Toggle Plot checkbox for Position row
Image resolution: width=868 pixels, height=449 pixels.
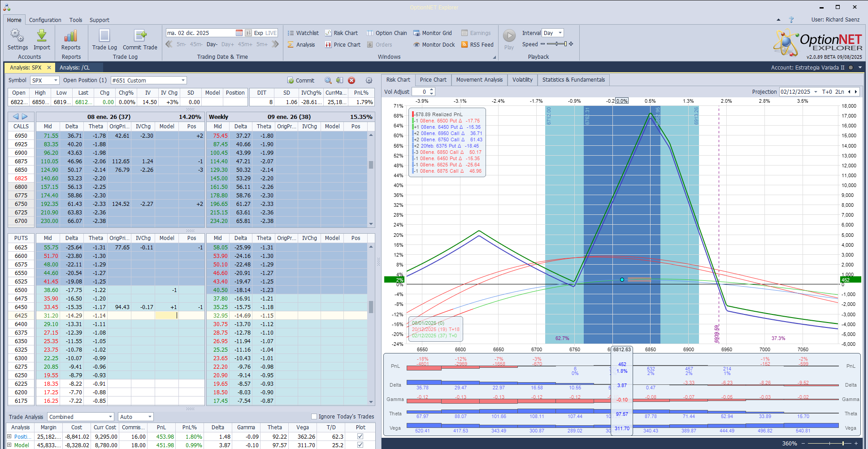click(360, 436)
